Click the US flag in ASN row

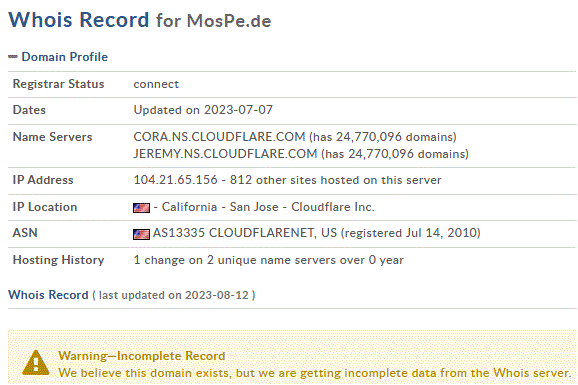142,234
